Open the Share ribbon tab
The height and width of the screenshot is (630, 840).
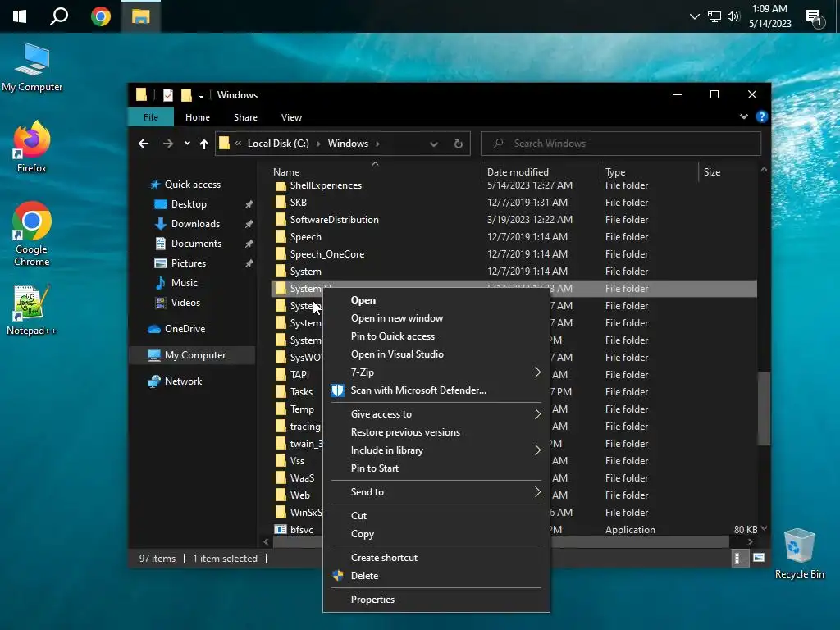click(245, 117)
